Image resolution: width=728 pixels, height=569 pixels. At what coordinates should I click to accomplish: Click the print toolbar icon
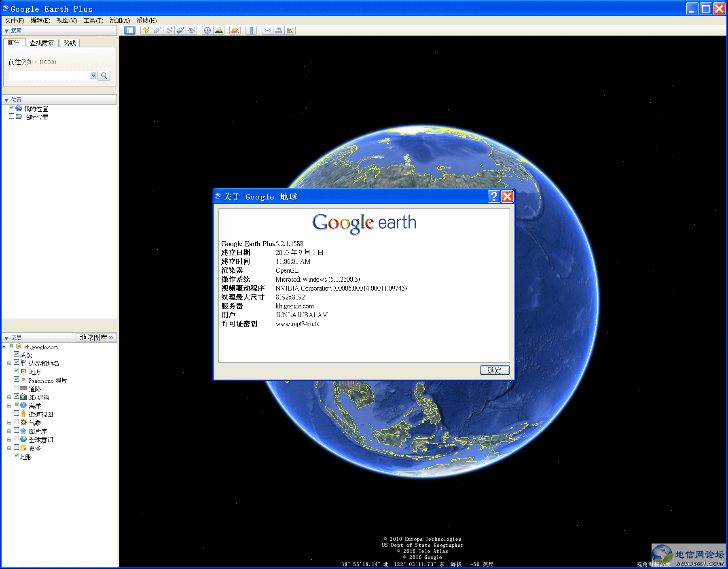pos(279,30)
